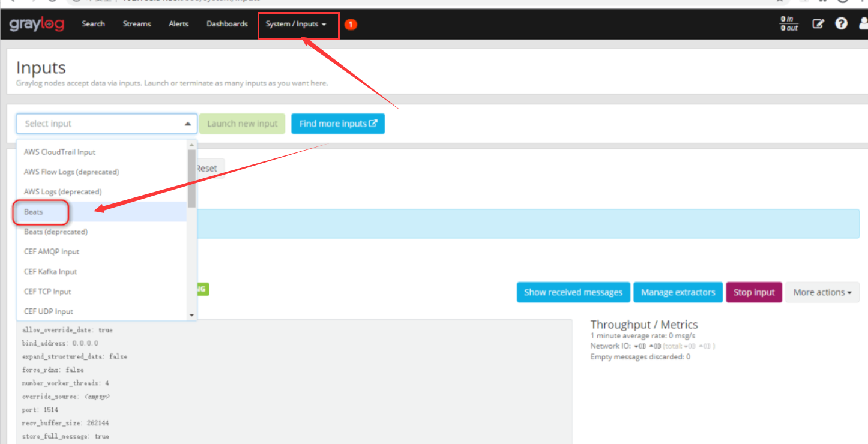View the in/out throughput indicator
The width and height of the screenshot is (868, 444).
(789, 24)
